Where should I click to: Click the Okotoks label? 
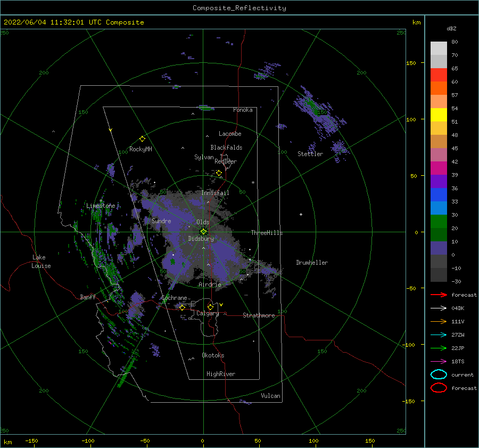[x=213, y=355]
